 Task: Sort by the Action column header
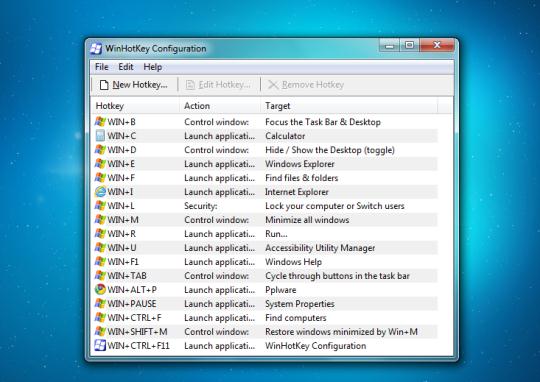[x=220, y=106]
